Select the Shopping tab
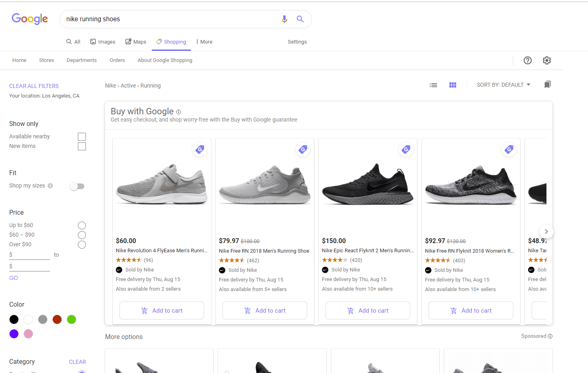The height and width of the screenshot is (373, 588). click(x=171, y=42)
